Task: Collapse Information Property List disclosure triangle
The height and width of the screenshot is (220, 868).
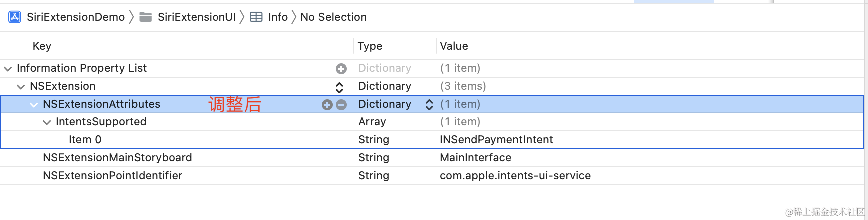Action: (x=8, y=69)
